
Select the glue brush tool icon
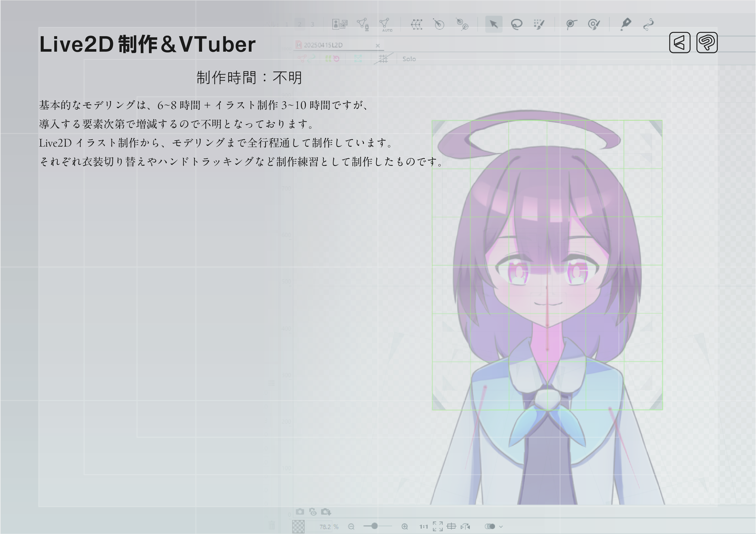pyautogui.click(x=594, y=24)
